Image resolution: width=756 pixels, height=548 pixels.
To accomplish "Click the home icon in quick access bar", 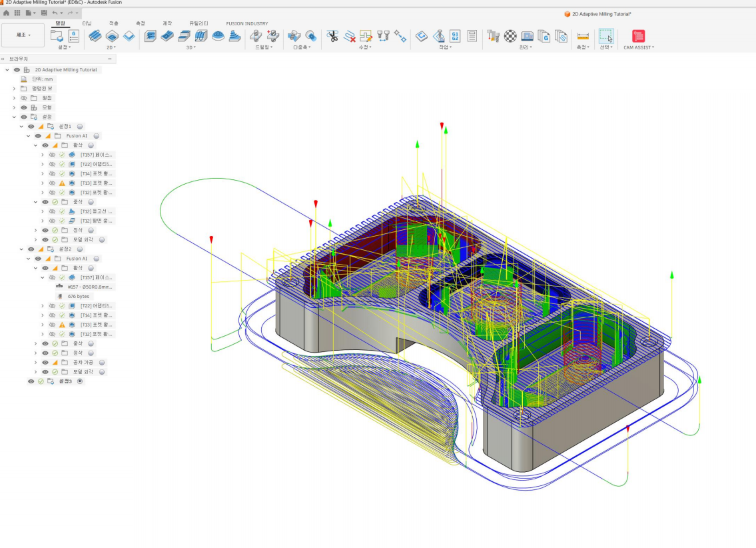I will pyautogui.click(x=6, y=13).
